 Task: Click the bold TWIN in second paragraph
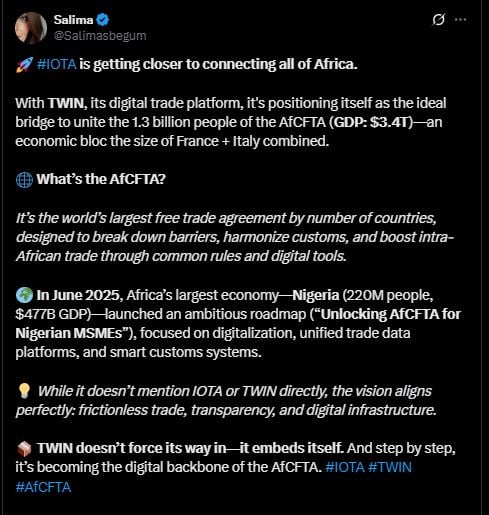coord(67,103)
